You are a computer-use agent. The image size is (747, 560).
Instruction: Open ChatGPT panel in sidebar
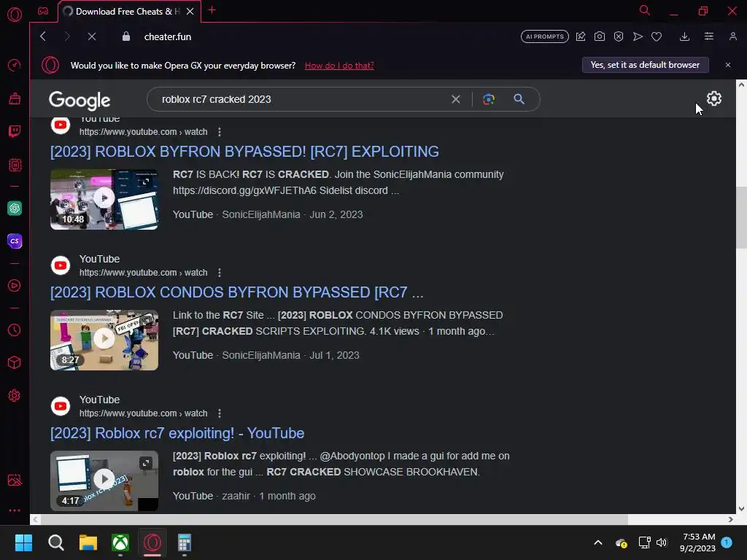coord(15,208)
